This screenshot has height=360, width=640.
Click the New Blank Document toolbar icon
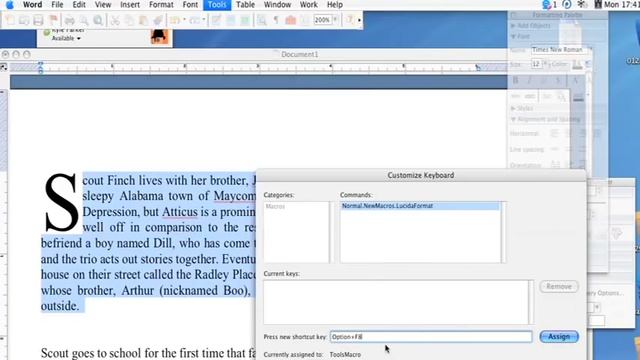(9, 20)
